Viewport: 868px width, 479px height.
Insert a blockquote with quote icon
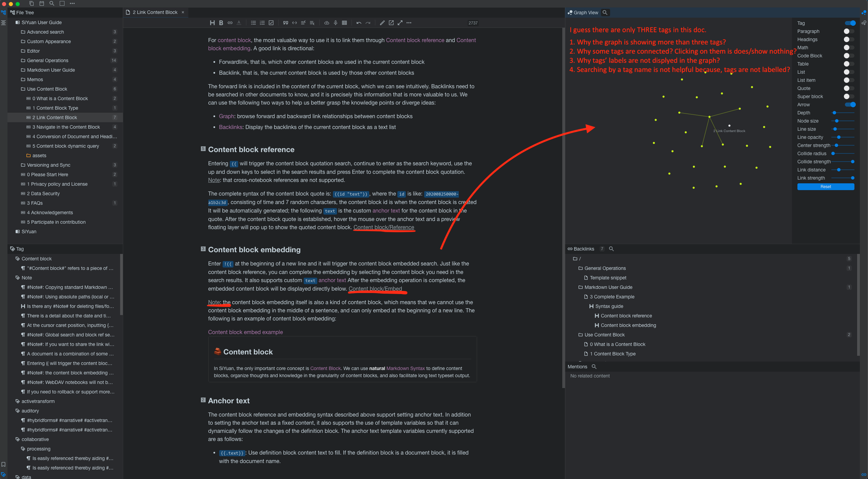(x=286, y=23)
